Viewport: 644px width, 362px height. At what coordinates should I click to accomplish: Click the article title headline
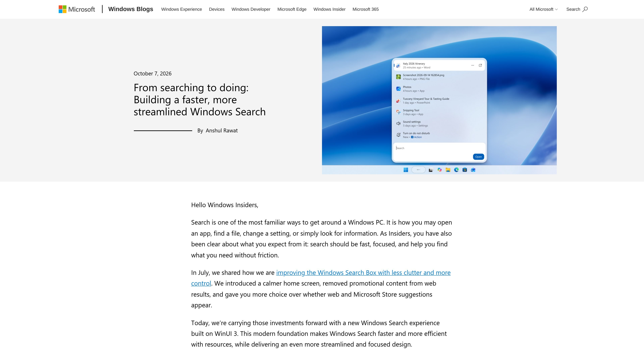coord(200,100)
